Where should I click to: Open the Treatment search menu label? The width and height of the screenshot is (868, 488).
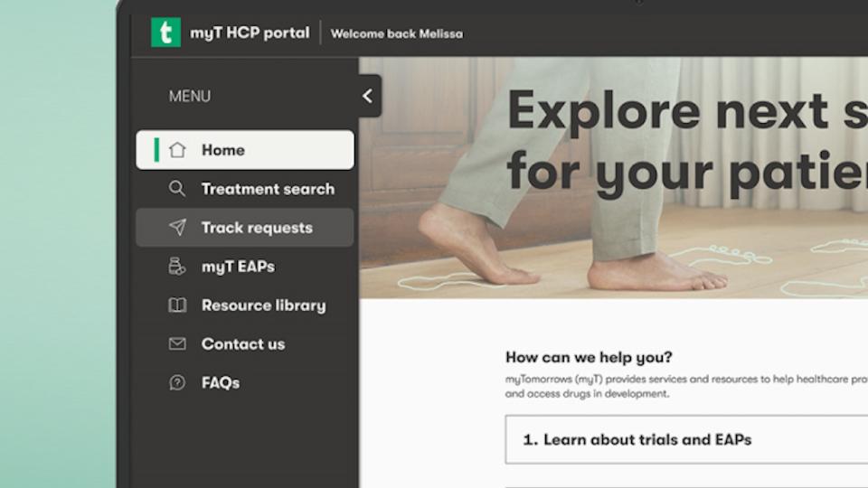[x=268, y=189]
